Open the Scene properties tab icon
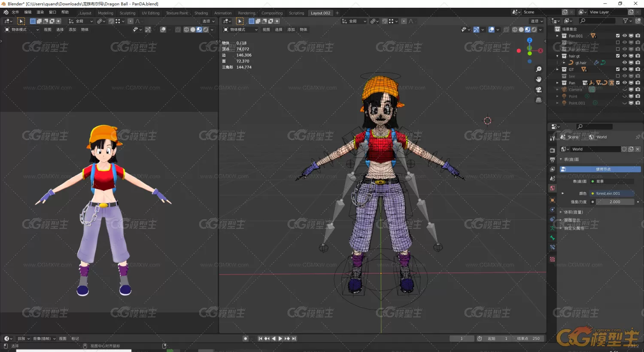Screen dimensions: 644x352 553,178
